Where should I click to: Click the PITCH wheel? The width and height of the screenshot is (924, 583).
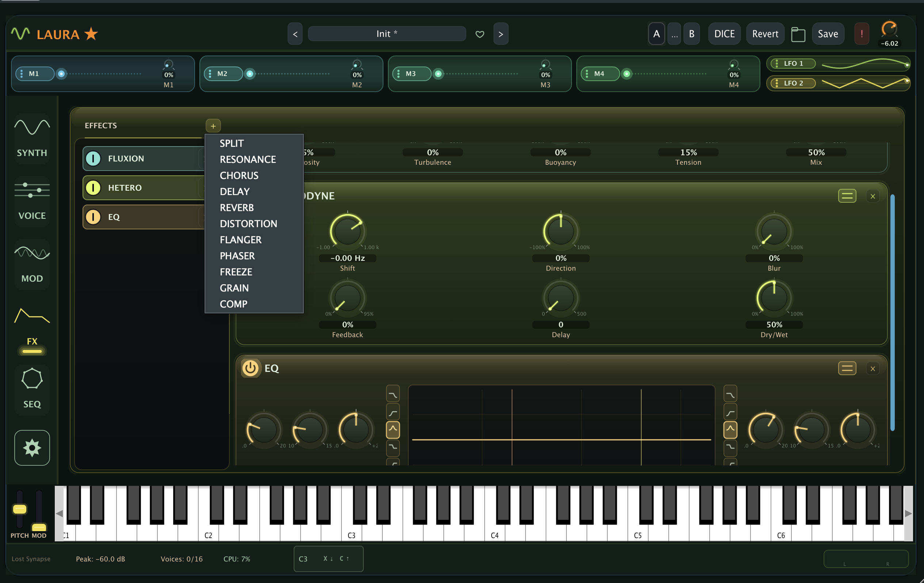tap(20, 509)
